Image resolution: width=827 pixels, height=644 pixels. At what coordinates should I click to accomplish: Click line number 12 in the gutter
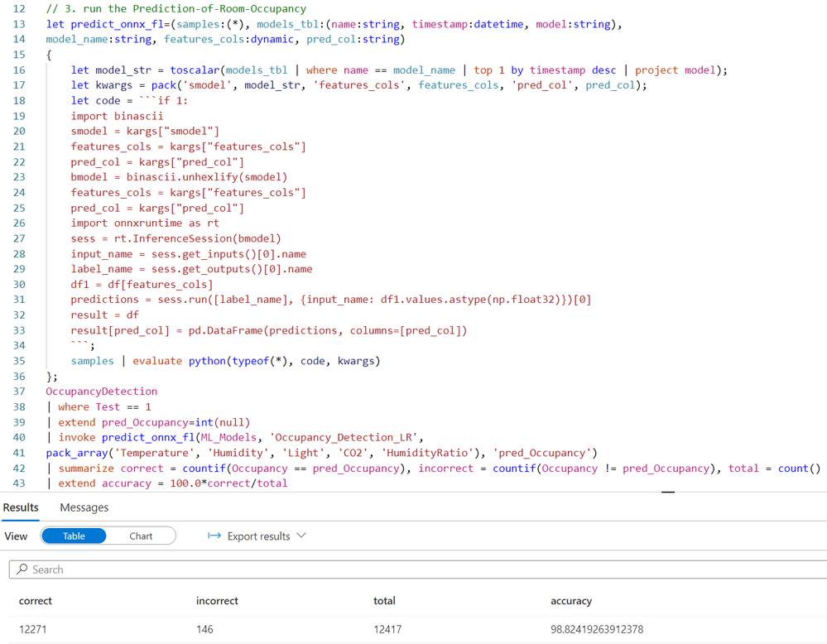[19, 9]
